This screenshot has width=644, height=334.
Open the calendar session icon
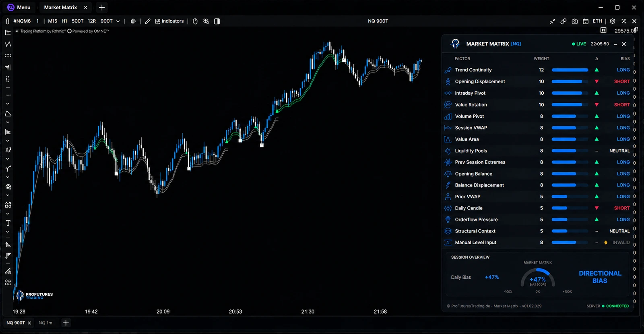point(586,21)
